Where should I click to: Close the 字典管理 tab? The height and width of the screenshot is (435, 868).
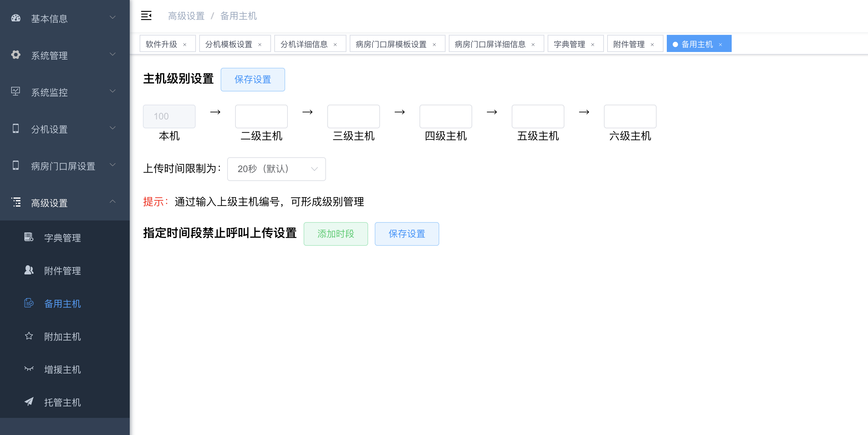[593, 44]
